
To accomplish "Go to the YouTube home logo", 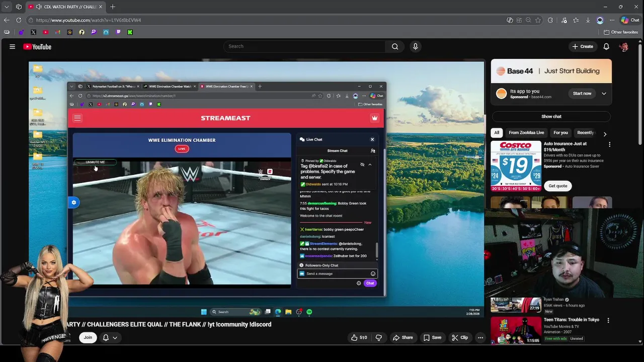I will (x=37, y=47).
